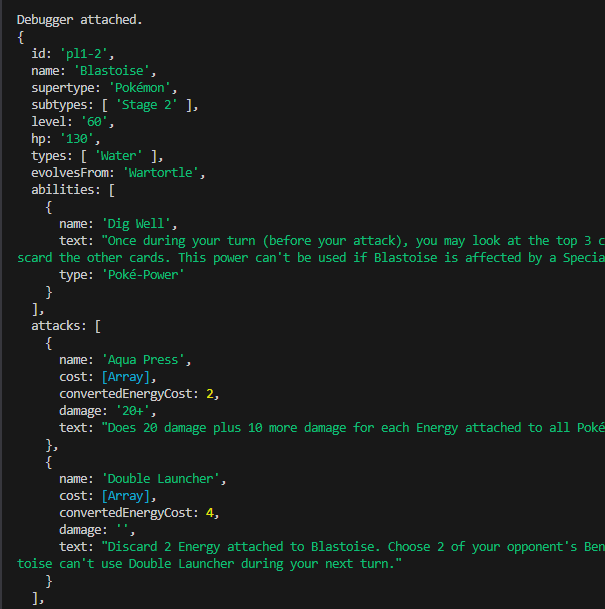Screen dimensions: 605x609
Task: Click the 'Poké-Power' type value
Action: [x=147, y=274]
